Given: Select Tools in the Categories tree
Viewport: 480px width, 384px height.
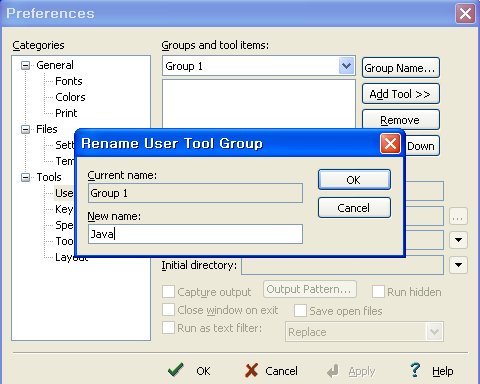Looking at the screenshot, I should pyautogui.click(x=49, y=177).
